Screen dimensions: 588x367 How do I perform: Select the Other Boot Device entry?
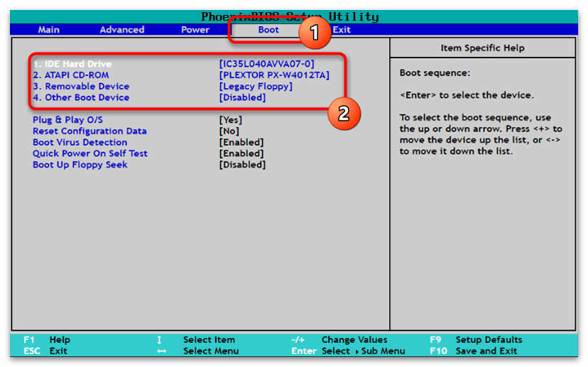point(81,98)
